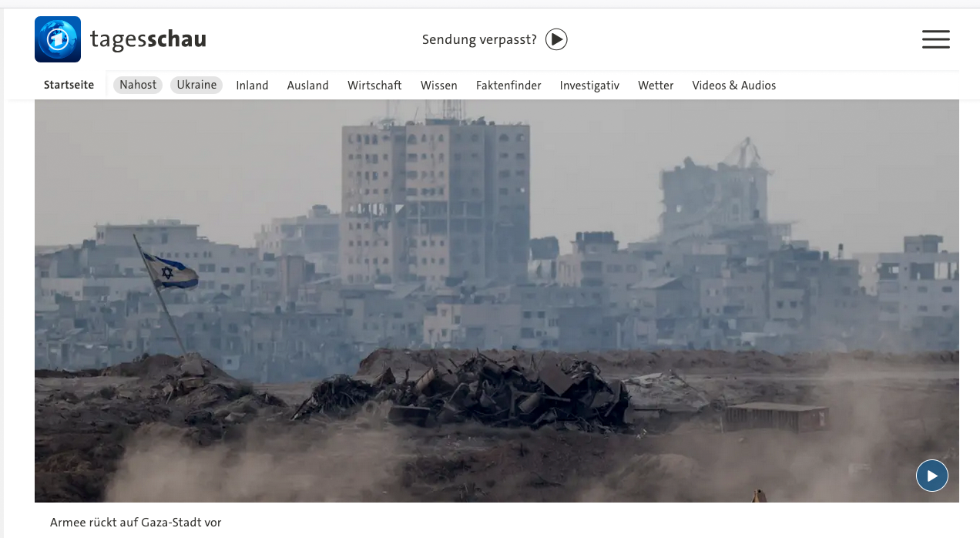The height and width of the screenshot is (538, 980).
Task: Go to the Investigativ section
Action: 589,86
